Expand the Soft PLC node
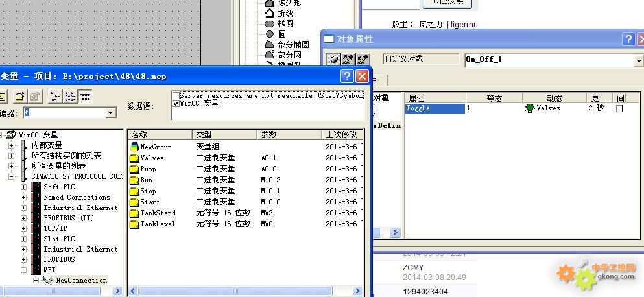 (23, 187)
